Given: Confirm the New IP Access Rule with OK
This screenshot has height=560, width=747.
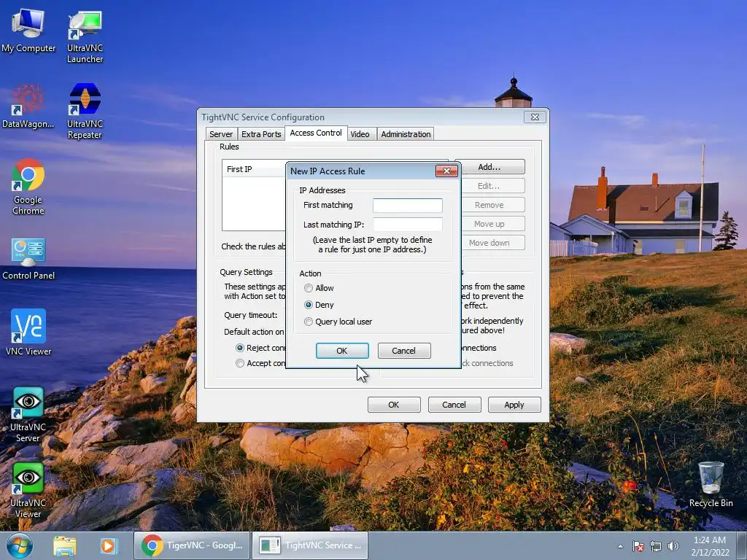Looking at the screenshot, I should point(342,351).
